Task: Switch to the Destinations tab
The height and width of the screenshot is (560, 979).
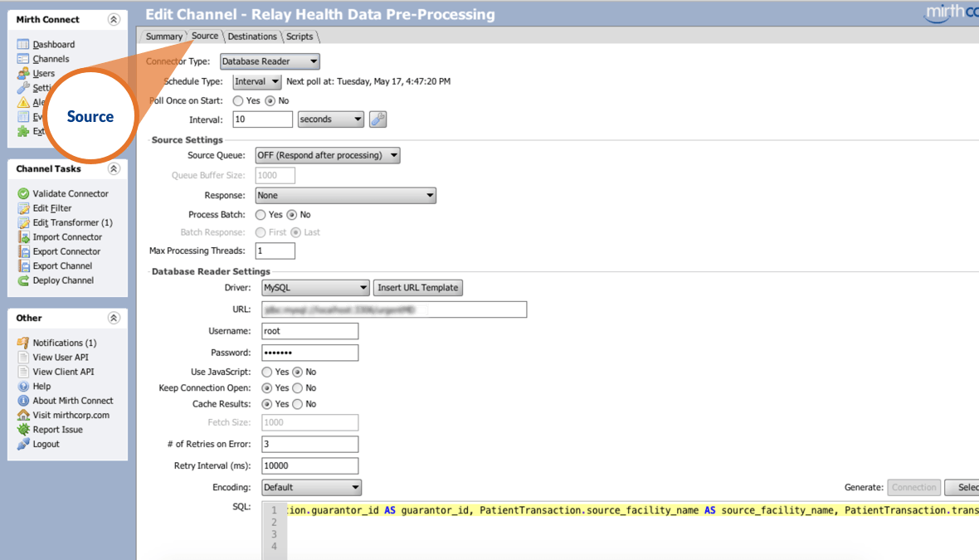Action: (252, 37)
